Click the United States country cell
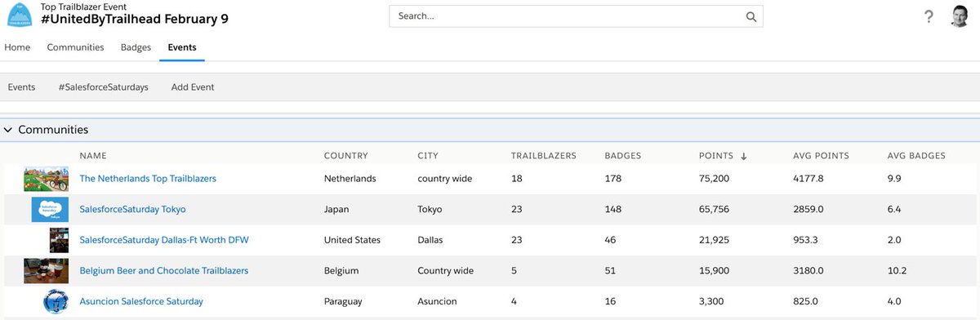Viewport: 980px width, 320px height. 352,240
